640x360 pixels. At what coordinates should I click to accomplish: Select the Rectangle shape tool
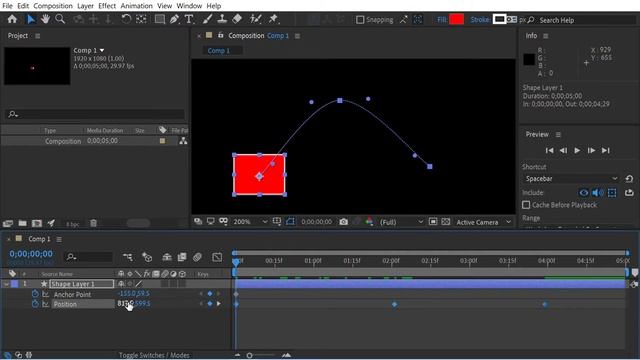click(x=160, y=19)
